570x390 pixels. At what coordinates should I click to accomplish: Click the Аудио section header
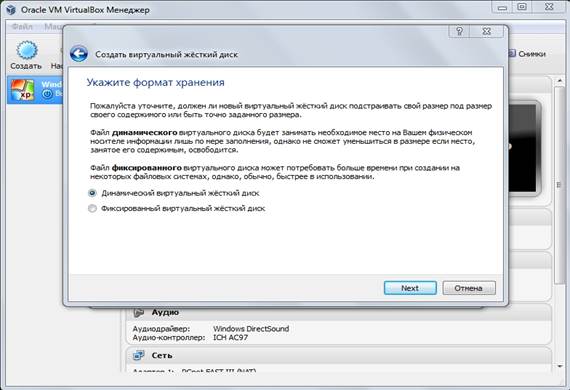click(339, 312)
